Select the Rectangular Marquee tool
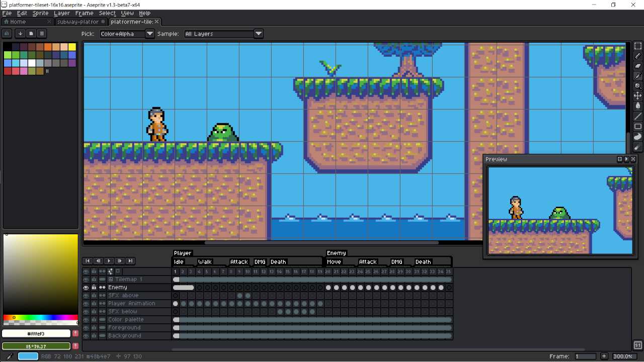This screenshot has height=362, width=644. coord(638,46)
